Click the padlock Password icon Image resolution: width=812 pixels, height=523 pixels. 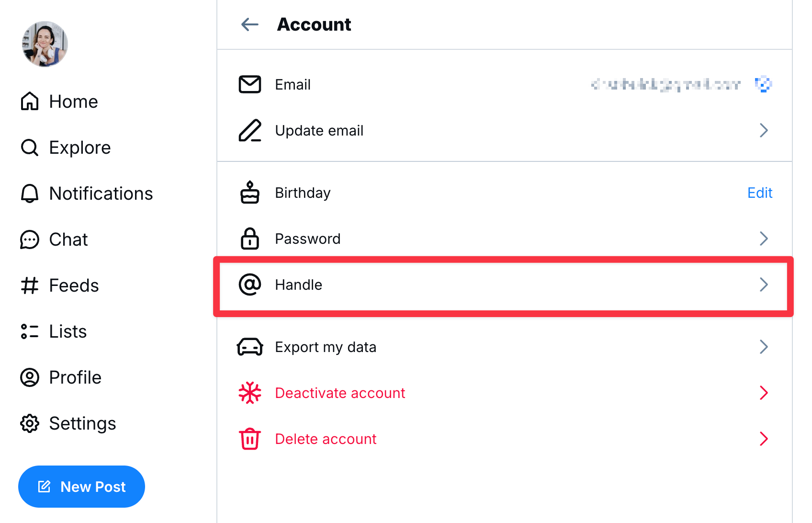[249, 239]
